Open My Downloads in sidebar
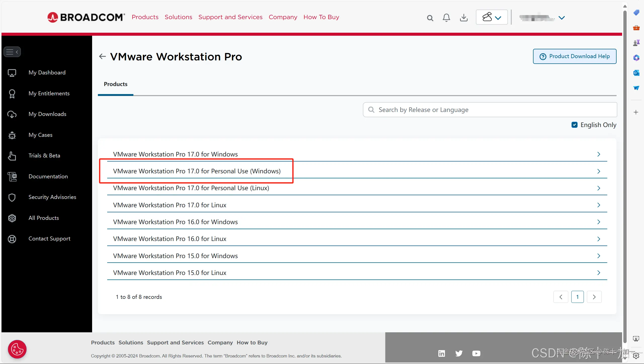The width and height of the screenshot is (644, 364). coord(47,114)
